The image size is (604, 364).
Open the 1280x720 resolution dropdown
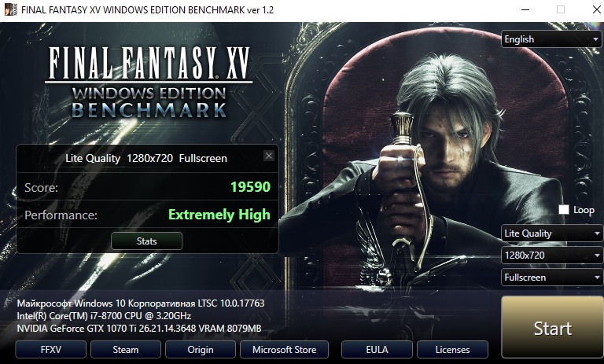point(551,256)
